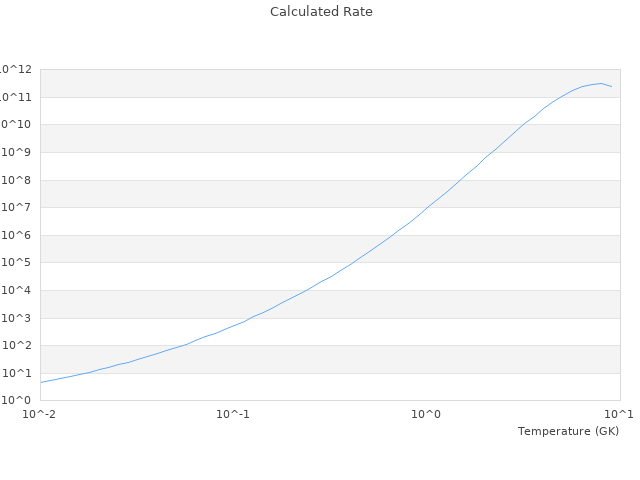This screenshot has height=480, width=640.
Task: Click the Temperature (GK) axis title
Action: tap(568, 431)
